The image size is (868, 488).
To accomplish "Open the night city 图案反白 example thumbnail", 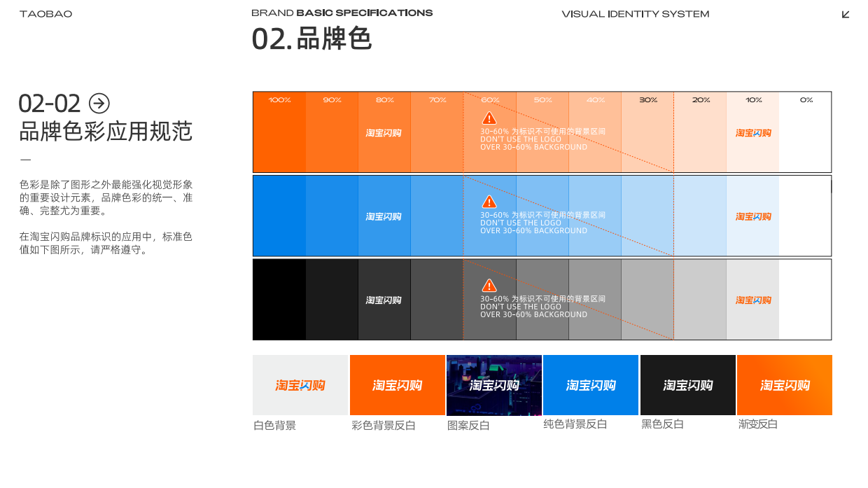I will coord(494,385).
